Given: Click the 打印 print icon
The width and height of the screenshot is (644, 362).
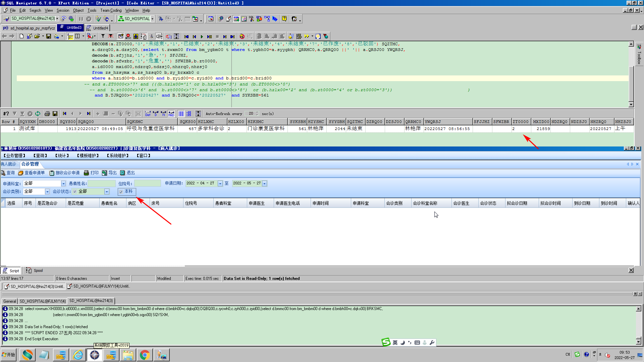Looking at the screenshot, I should pos(86,173).
